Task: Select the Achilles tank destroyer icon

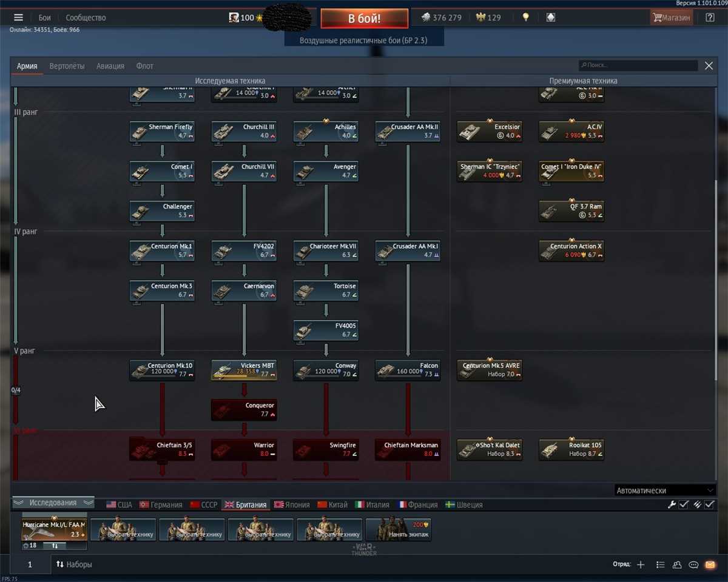Action: [x=326, y=132]
